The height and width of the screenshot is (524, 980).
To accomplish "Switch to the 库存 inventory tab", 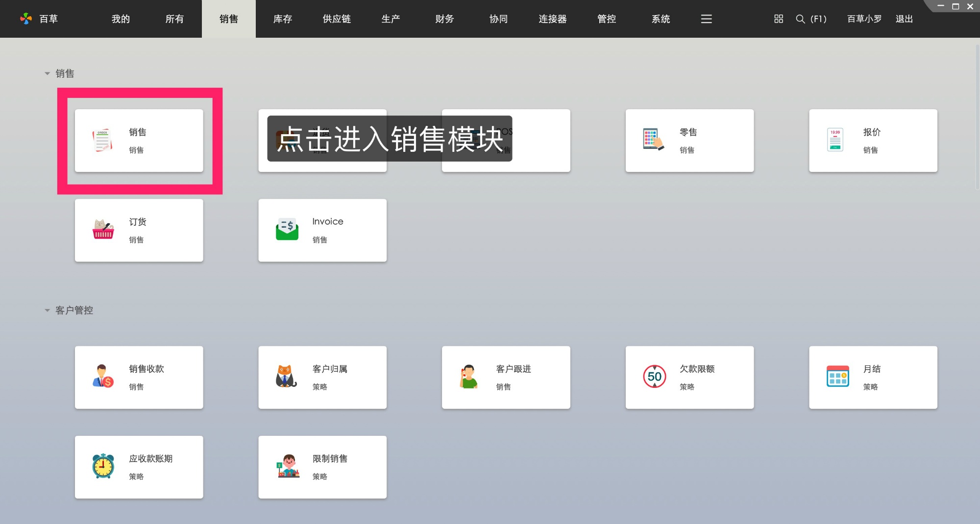I will (x=282, y=19).
